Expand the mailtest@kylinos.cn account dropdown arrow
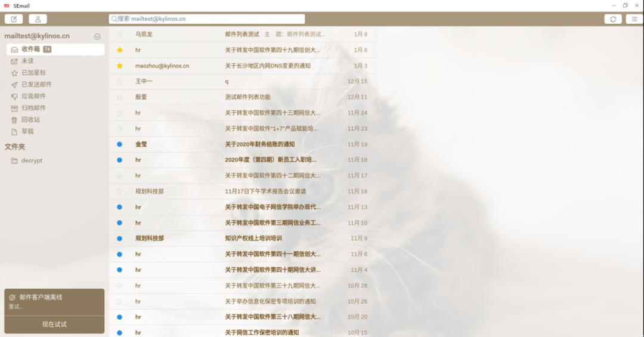The height and width of the screenshot is (337, 644). pos(97,37)
